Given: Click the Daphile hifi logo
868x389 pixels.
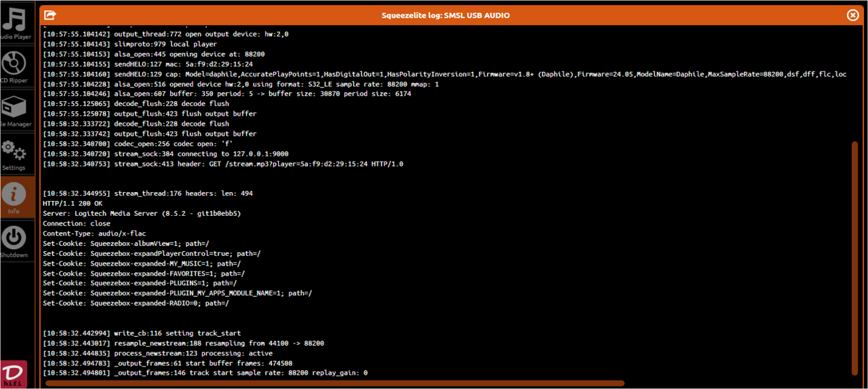Looking at the screenshot, I should 13,375.
